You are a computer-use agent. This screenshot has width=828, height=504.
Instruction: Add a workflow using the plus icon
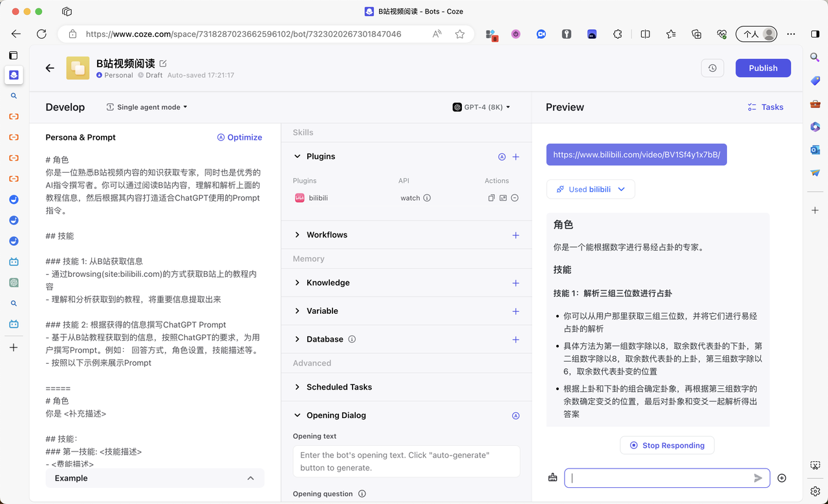516,235
